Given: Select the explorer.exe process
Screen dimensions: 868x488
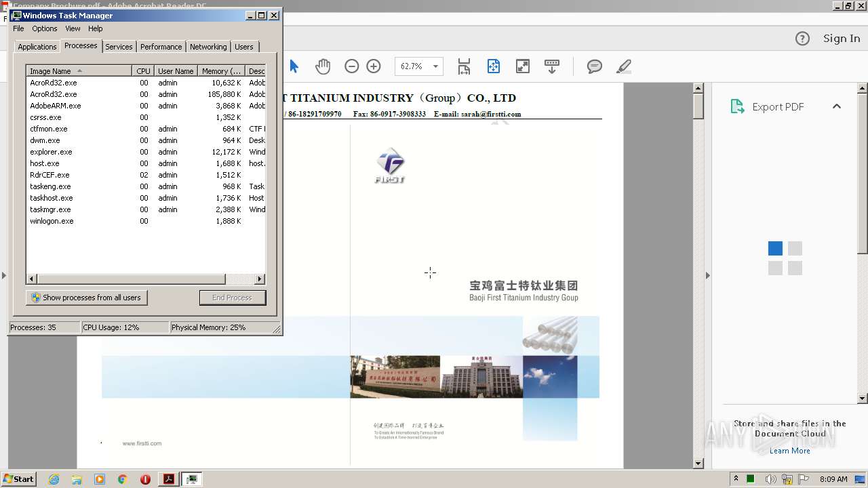Looking at the screenshot, I should click(x=146, y=152).
